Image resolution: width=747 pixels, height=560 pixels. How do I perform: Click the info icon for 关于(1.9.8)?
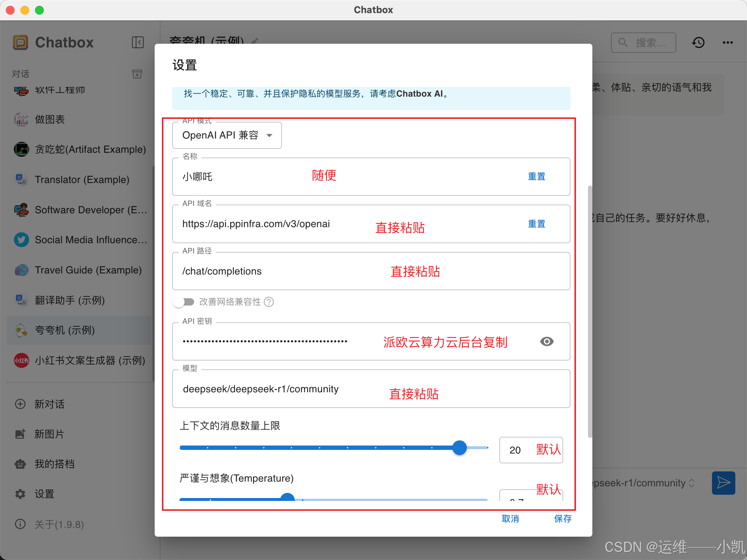click(20, 524)
